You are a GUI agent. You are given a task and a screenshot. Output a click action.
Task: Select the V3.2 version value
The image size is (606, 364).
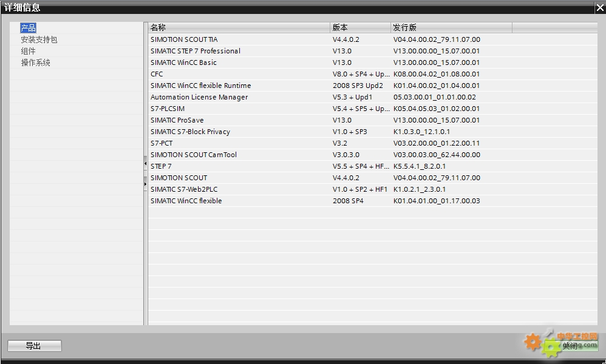pyautogui.click(x=339, y=143)
